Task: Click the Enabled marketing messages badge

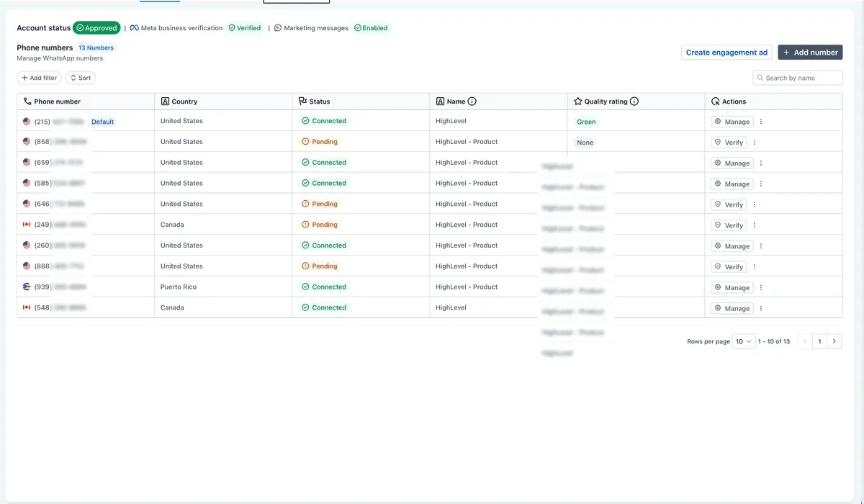Action: [371, 28]
